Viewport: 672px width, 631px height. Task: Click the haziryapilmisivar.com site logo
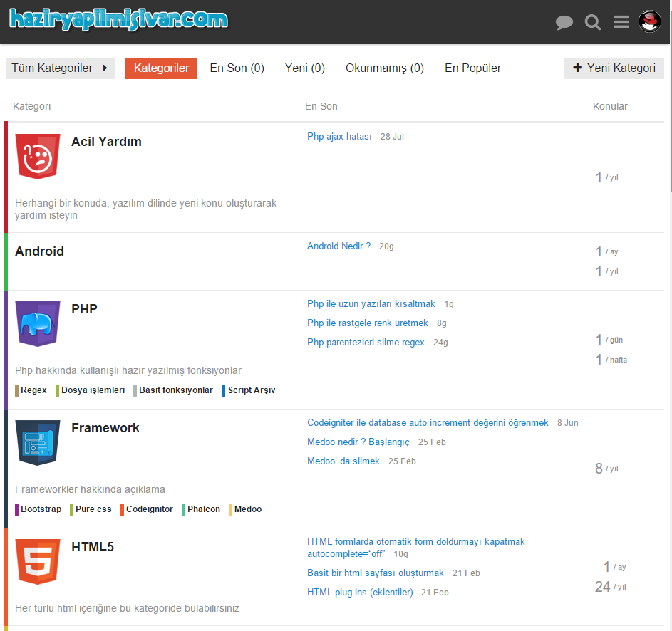tap(118, 19)
